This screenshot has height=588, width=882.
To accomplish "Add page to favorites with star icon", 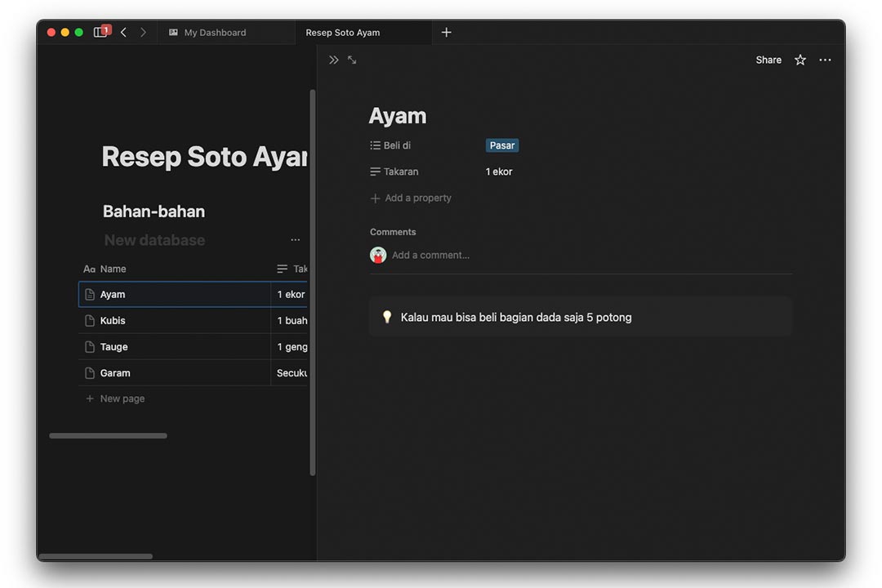I will (x=800, y=60).
